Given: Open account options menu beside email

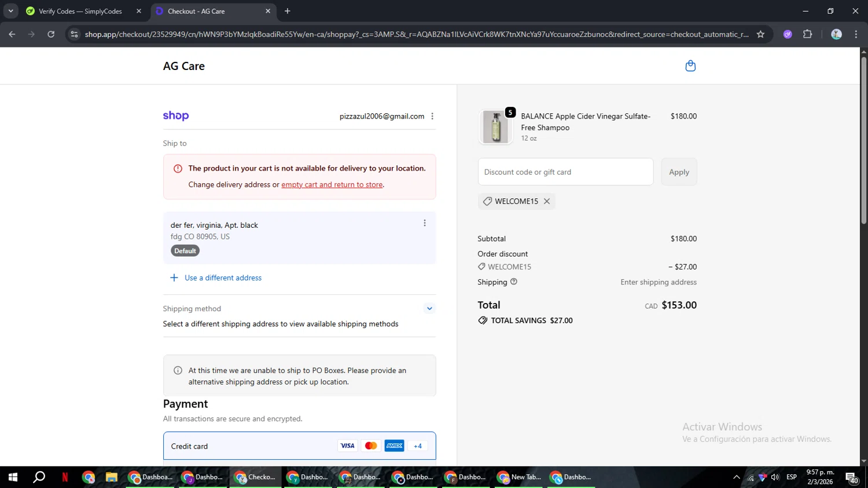Looking at the screenshot, I should [432, 116].
